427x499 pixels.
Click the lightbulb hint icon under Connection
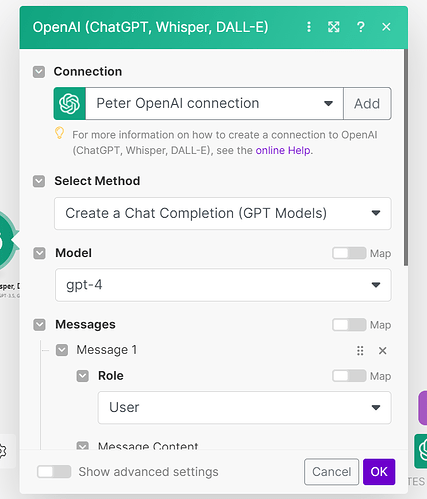coord(59,133)
